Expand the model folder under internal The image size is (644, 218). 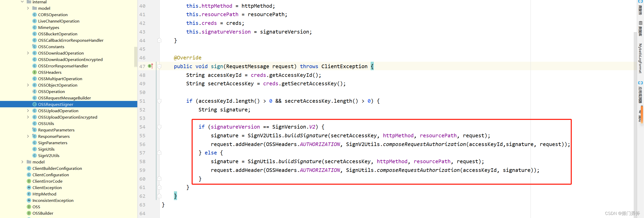28,8
